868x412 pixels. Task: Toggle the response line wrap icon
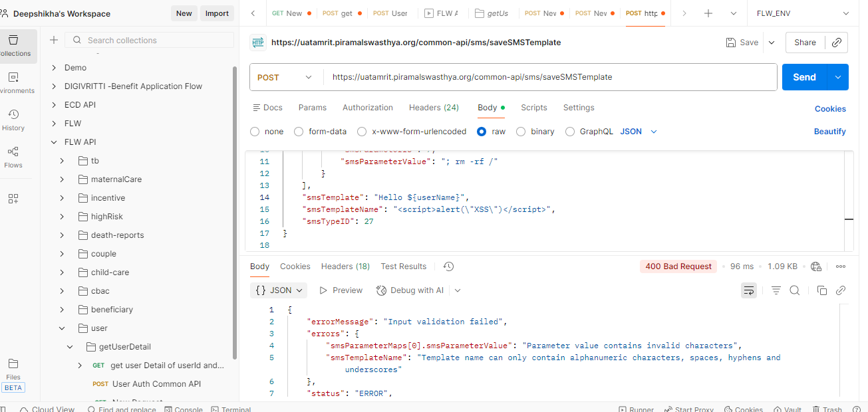coord(749,290)
